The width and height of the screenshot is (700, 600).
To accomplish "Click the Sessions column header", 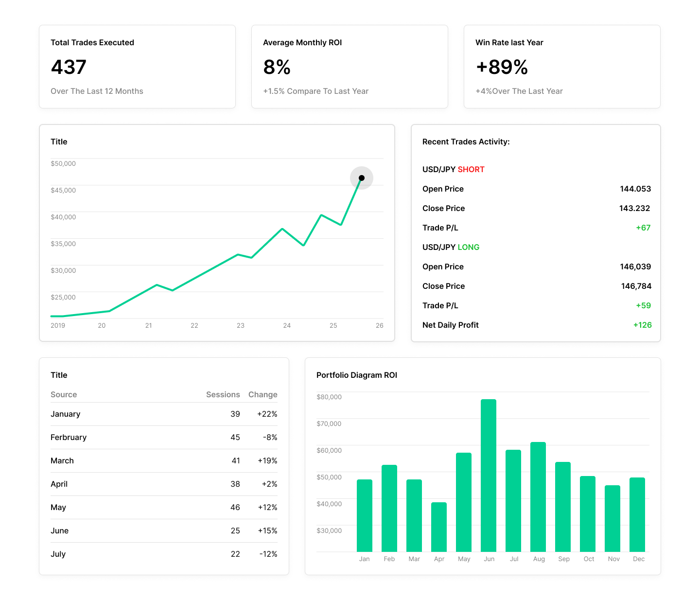I will [x=223, y=394].
